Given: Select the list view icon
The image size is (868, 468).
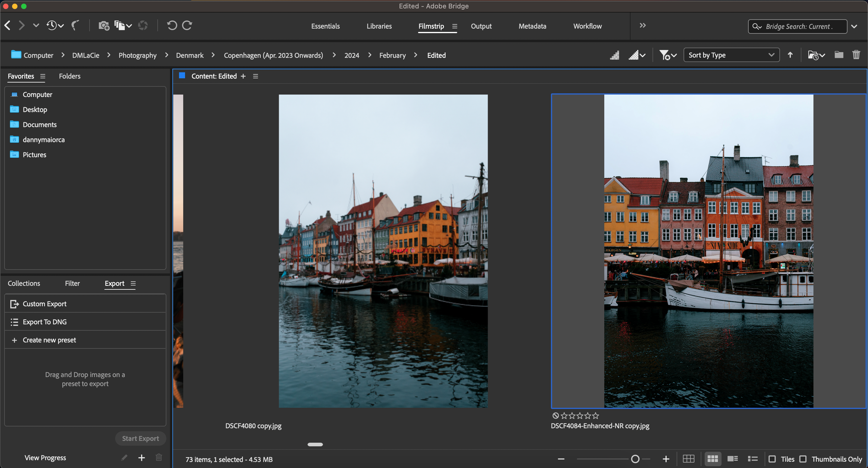Looking at the screenshot, I should coord(753,459).
